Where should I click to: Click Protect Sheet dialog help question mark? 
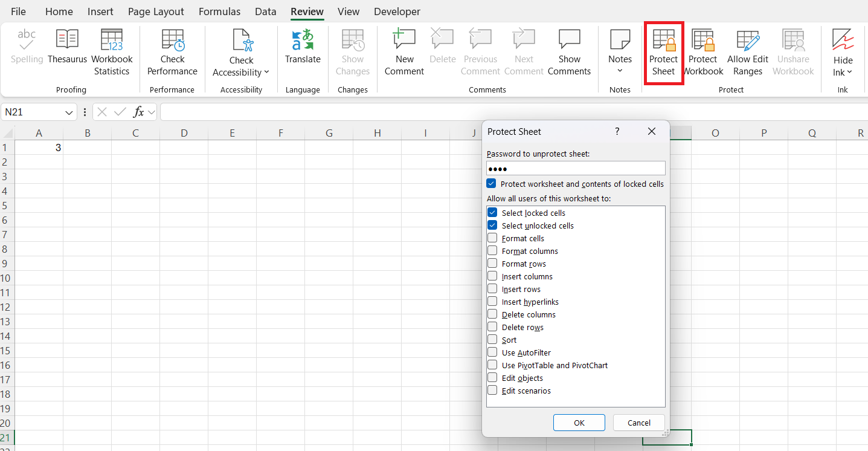tap(617, 131)
